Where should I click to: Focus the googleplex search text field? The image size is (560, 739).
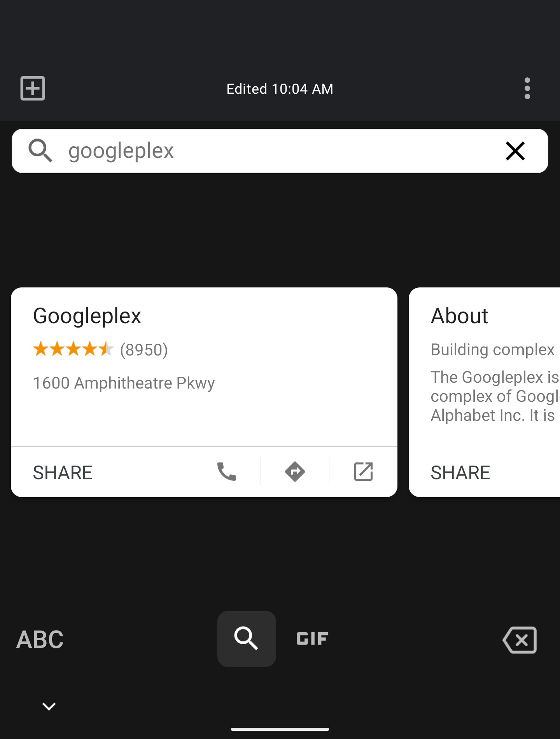272,151
